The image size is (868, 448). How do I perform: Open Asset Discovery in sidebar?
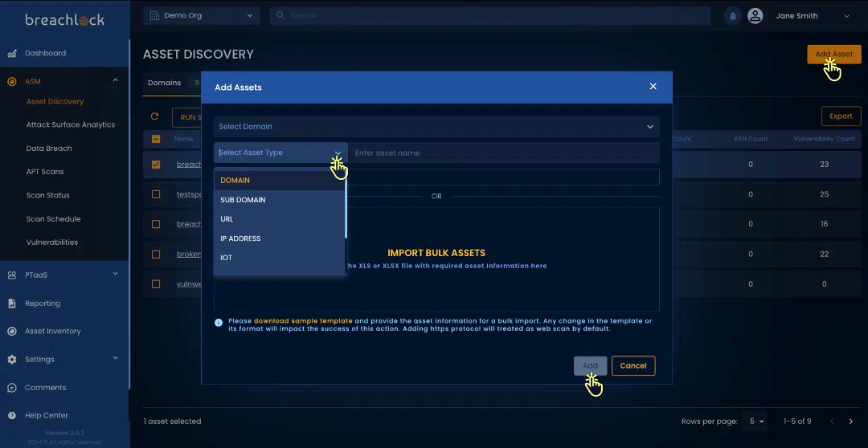[x=55, y=102]
